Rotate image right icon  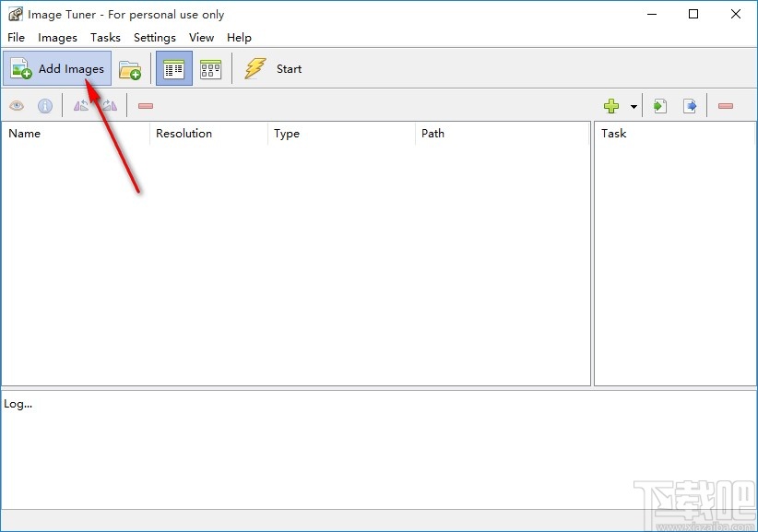[110, 106]
